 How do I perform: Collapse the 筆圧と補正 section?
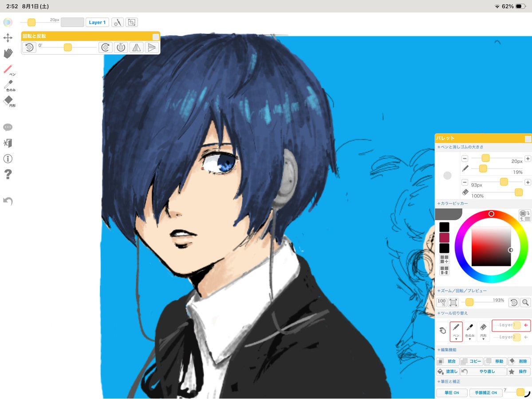click(449, 381)
